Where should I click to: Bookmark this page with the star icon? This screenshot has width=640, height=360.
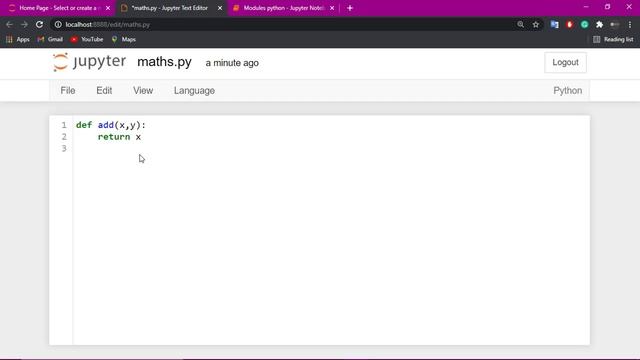point(536,24)
